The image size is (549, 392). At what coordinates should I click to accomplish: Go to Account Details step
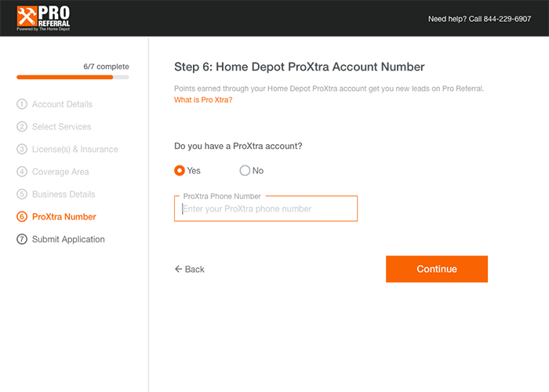click(x=62, y=104)
